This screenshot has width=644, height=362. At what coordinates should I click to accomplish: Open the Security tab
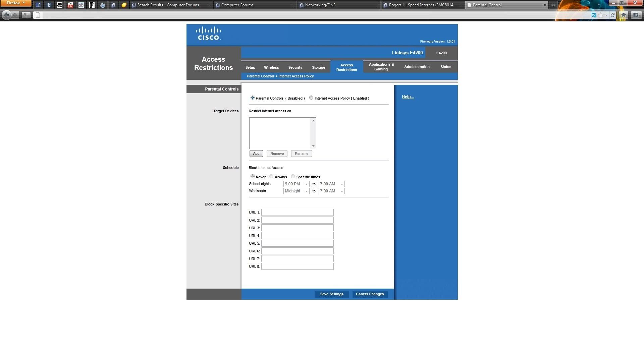point(295,67)
